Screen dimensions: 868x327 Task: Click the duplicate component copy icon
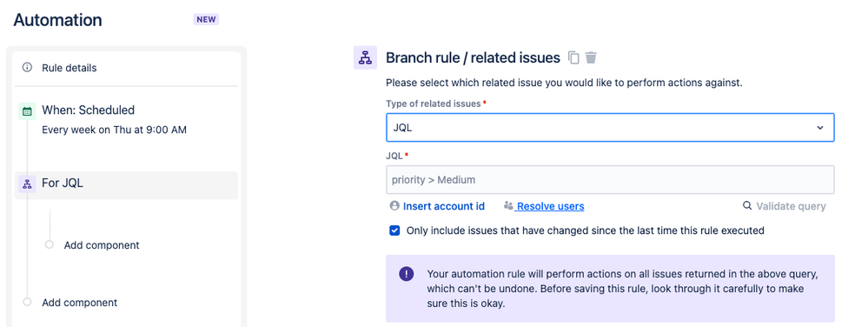pyautogui.click(x=574, y=57)
